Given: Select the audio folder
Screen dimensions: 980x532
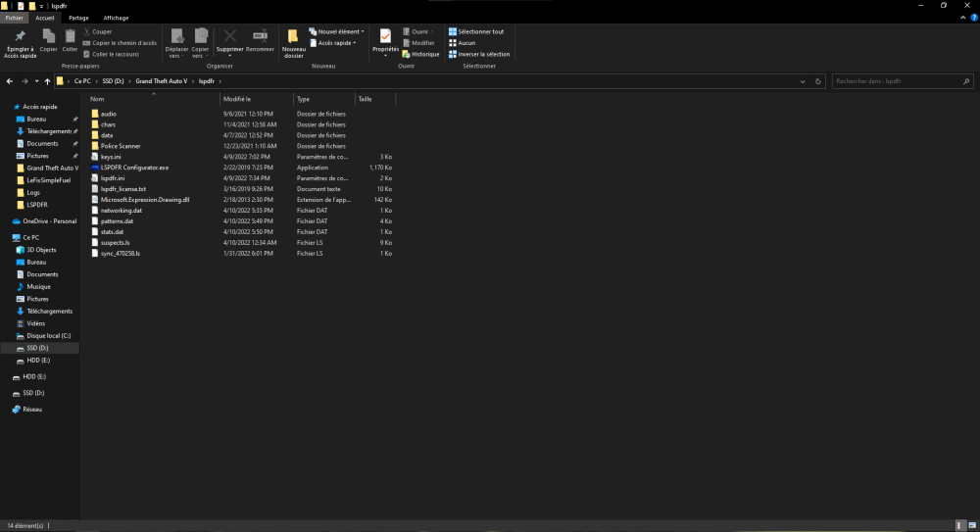Looking at the screenshot, I should pyautogui.click(x=104, y=114).
